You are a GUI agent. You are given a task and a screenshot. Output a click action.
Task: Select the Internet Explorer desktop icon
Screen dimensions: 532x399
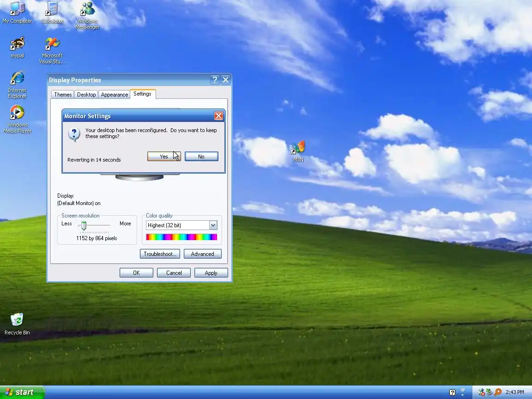pyautogui.click(x=17, y=85)
